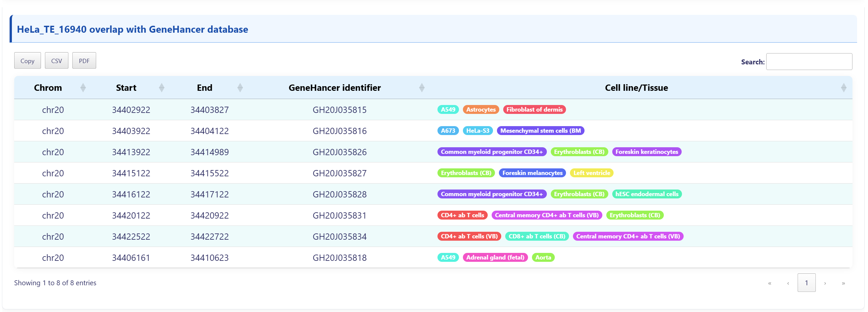Click the HeLa-S3 cell line tag

pos(477,131)
